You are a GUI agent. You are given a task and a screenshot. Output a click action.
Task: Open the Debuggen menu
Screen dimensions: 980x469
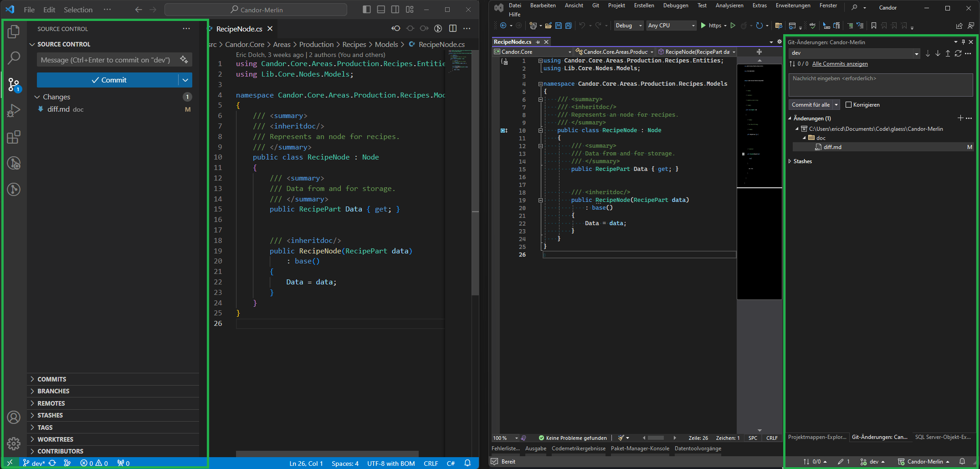675,5
